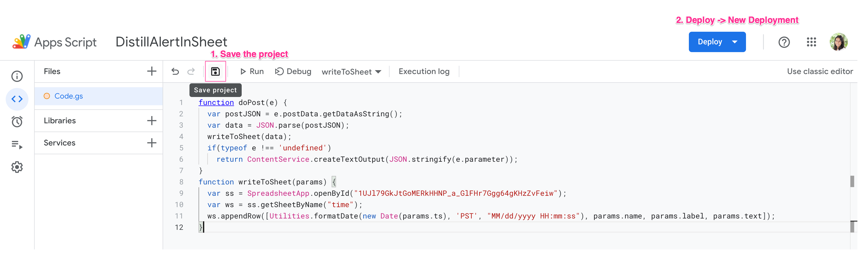The image size is (868, 260).
Task: Add a library using plus icon
Action: pyautogui.click(x=152, y=120)
